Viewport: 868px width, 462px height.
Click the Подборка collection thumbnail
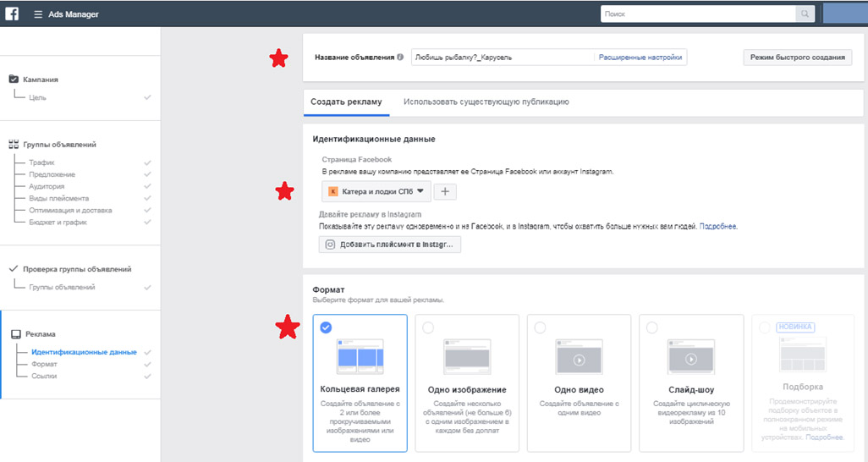point(803,354)
